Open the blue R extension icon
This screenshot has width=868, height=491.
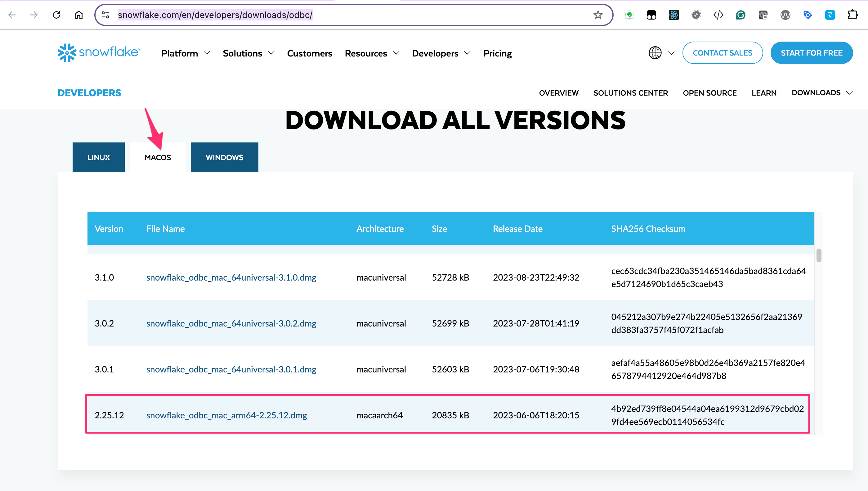click(830, 15)
